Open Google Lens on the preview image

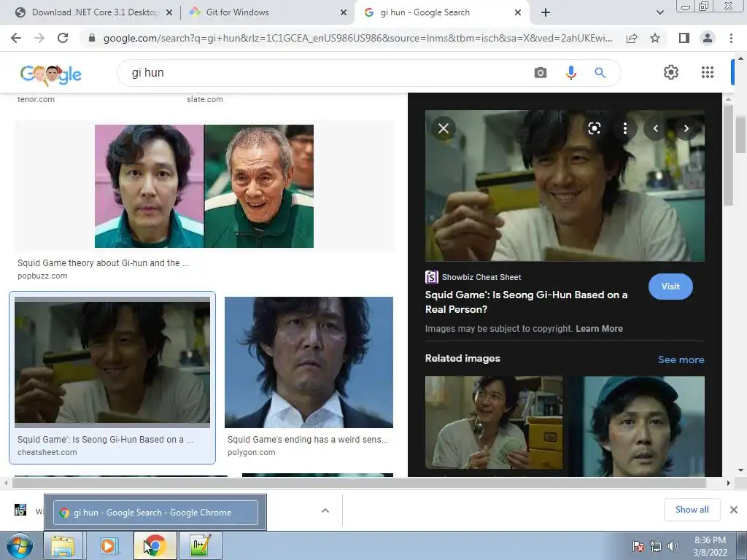click(594, 128)
